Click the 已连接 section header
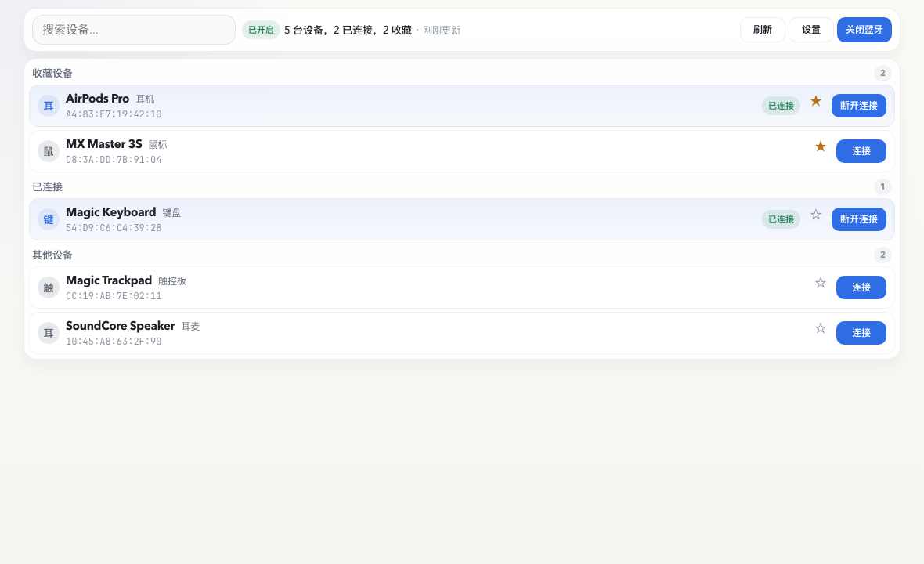The width and height of the screenshot is (924, 564). pos(47,186)
